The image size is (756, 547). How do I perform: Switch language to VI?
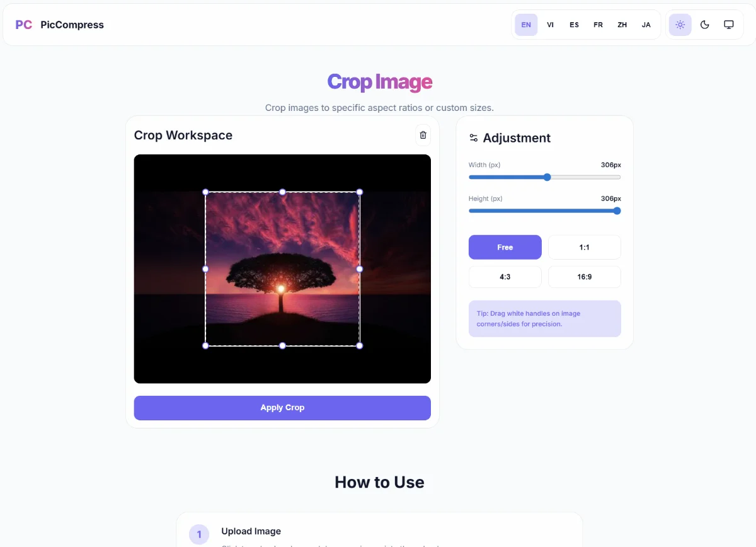coord(550,25)
